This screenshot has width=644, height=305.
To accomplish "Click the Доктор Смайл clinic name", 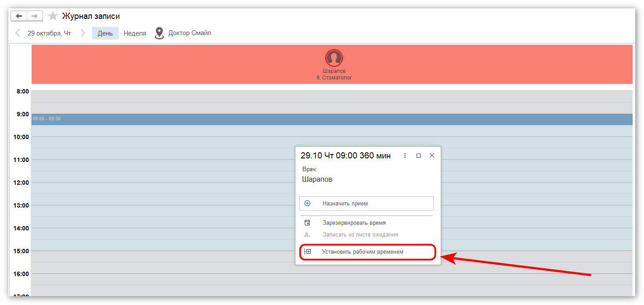I will point(190,33).
